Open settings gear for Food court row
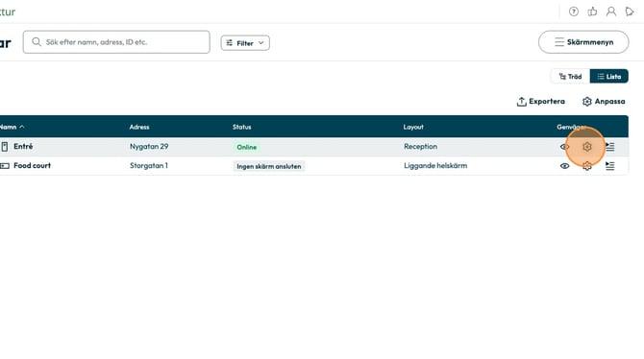This screenshot has width=644, height=359. [587, 166]
